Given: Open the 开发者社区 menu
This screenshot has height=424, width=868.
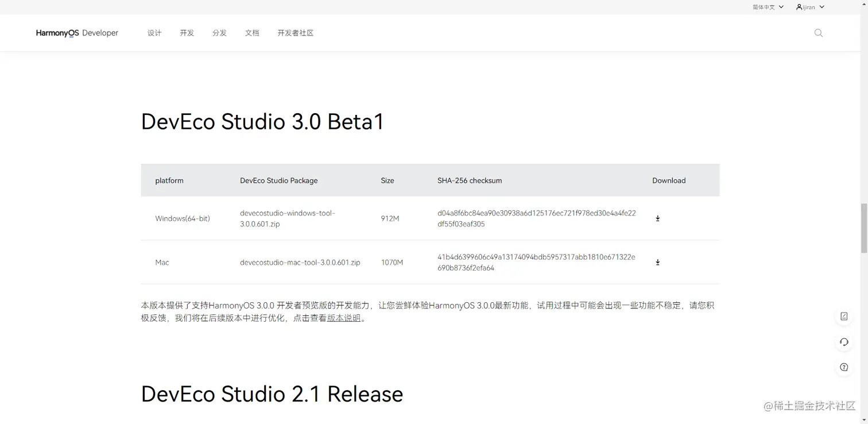Looking at the screenshot, I should pos(296,33).
